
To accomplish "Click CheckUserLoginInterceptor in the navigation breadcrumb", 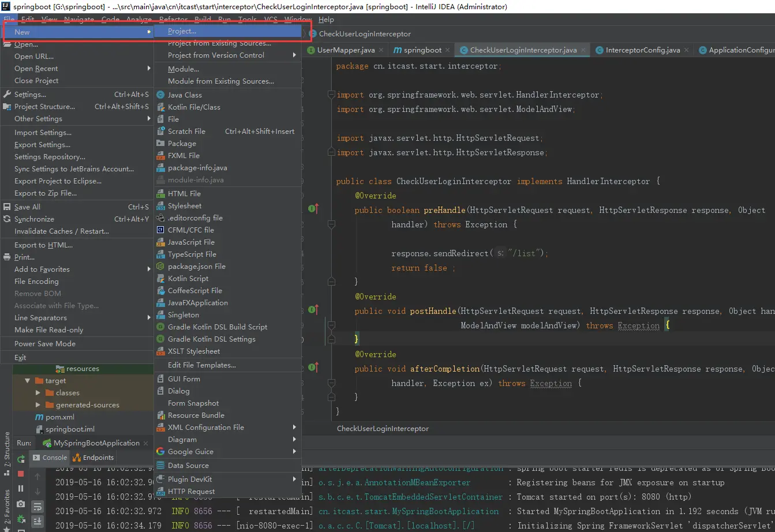I will (x=365, y=34).
